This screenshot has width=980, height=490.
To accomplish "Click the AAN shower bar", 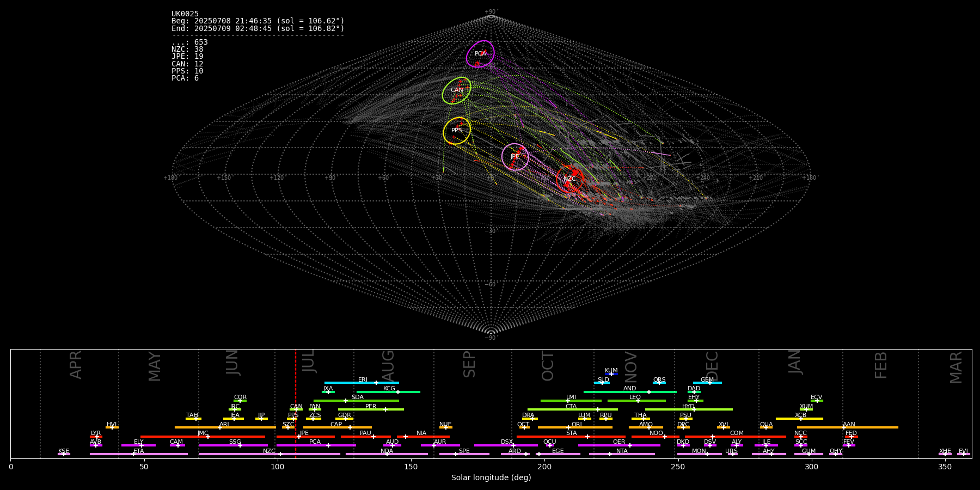I will pos(848,427).
